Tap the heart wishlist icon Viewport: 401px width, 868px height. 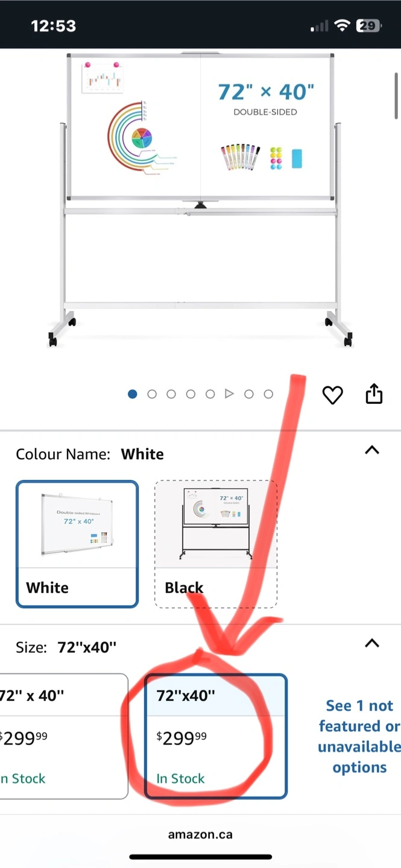(332, 395)
